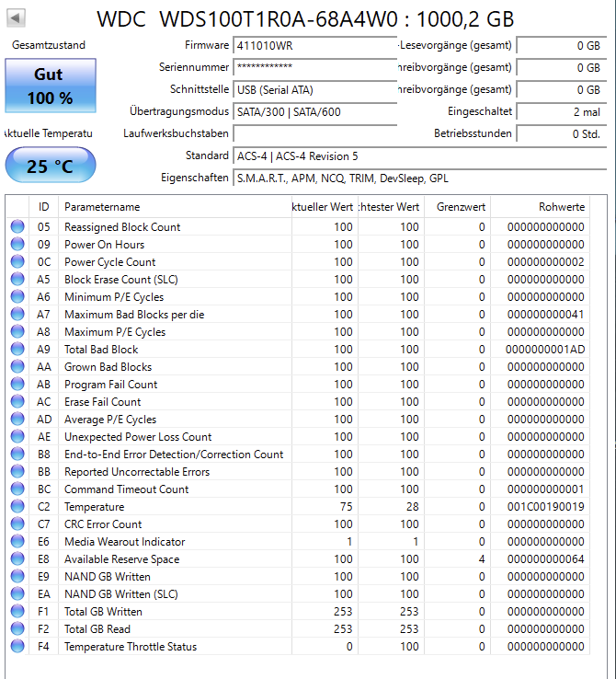Select raw value 0000000001AD of Total Bad Block
616x679 pixels.
545,349
